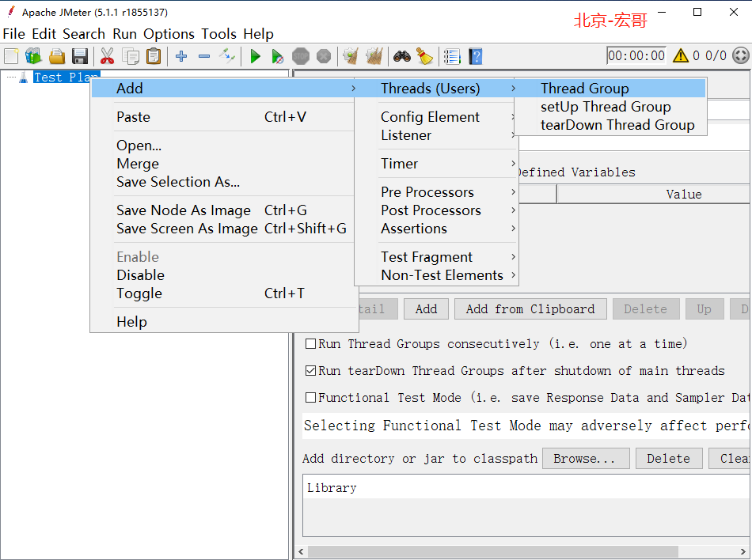The image size is (752, 560).
Task: Click the Search binoculars icon
Action: (402, 56)
